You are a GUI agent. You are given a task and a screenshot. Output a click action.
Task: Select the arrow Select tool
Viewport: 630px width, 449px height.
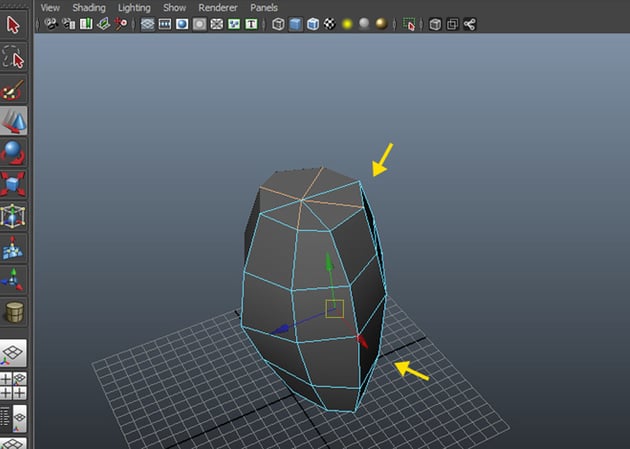[14, 23]
